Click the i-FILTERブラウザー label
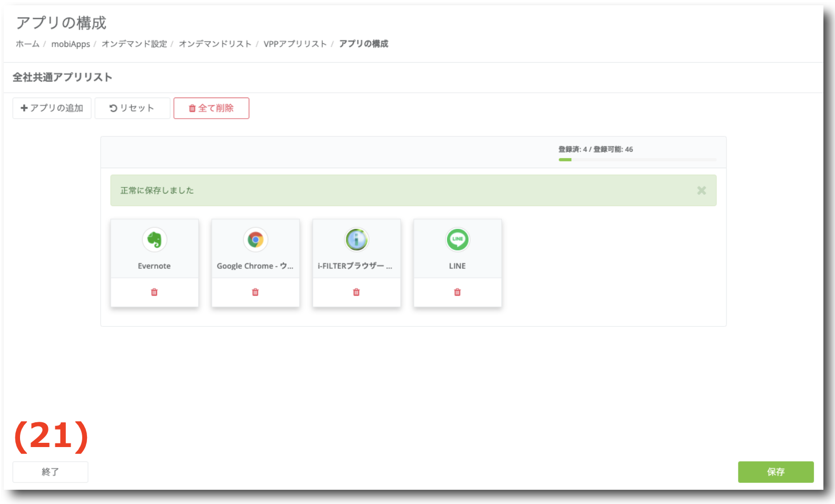Screen dimensions: 835x504 [x=355, y=266]
